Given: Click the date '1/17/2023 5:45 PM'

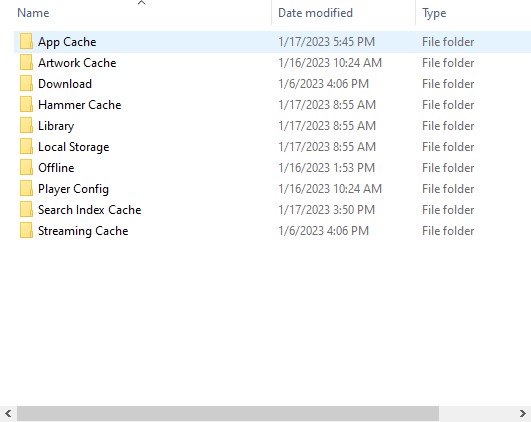Looking at the screenshot, I should click(x=326, y=42).
